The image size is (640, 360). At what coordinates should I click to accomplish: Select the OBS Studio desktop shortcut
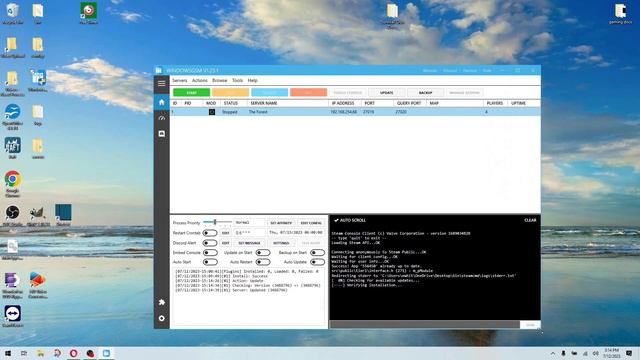(x=13, y=216)
